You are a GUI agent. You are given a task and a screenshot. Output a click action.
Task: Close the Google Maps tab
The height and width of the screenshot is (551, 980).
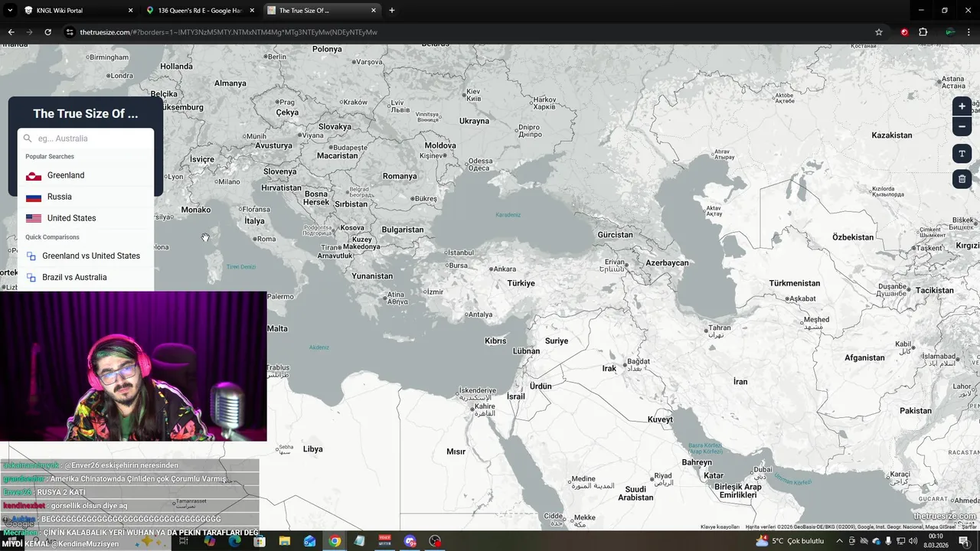(252, 11)
